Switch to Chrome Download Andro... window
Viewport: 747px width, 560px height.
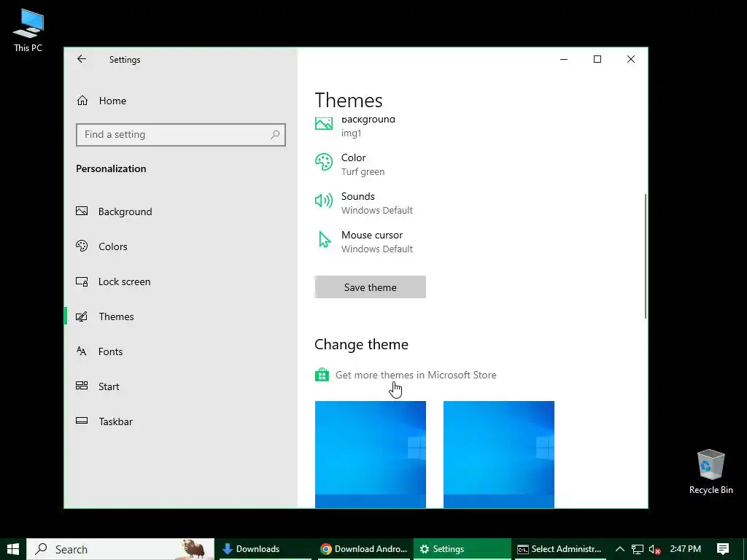coord(363,549)
